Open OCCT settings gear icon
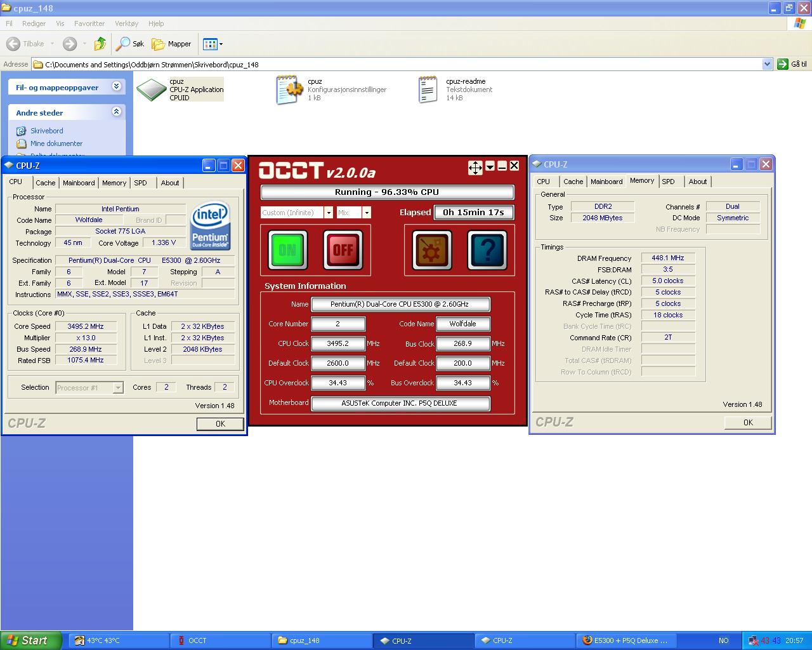Image resolution: width=812 pixels, height=650 pixels. (x=432, y=249)
